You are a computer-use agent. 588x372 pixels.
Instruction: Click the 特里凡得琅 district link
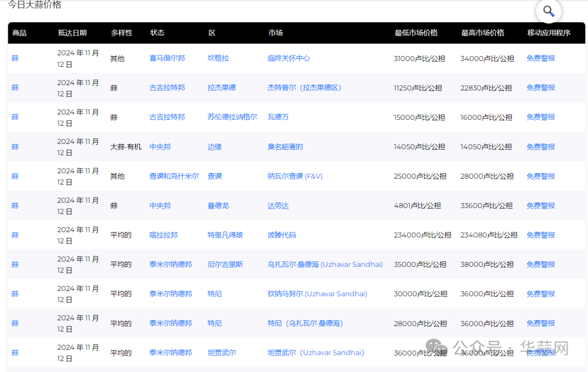point(225,235)
